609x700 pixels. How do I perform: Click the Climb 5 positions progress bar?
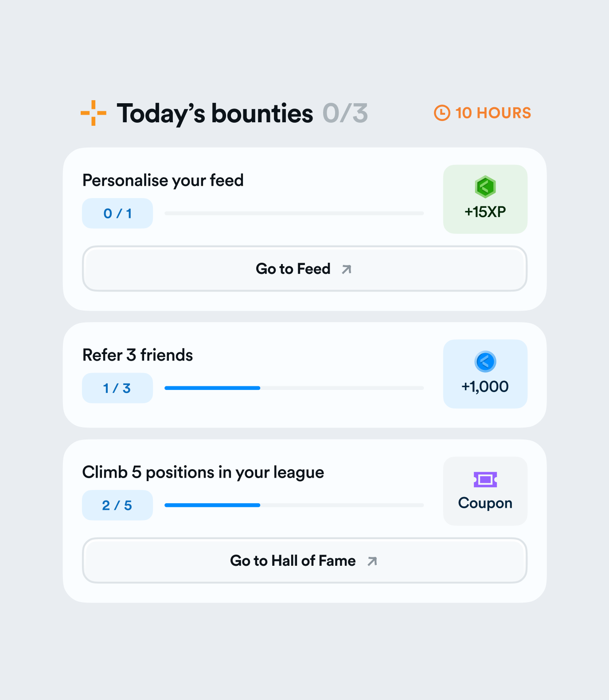tap(294, 505)
